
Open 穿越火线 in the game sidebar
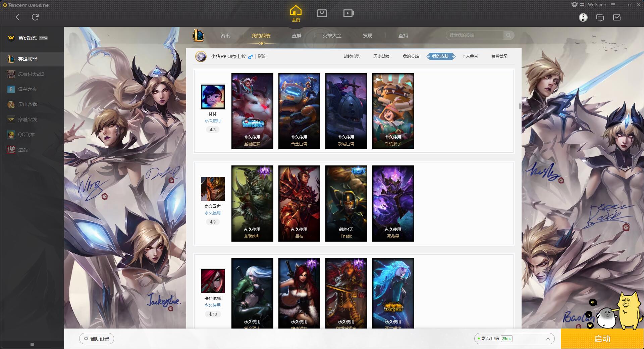click(32, 119)
